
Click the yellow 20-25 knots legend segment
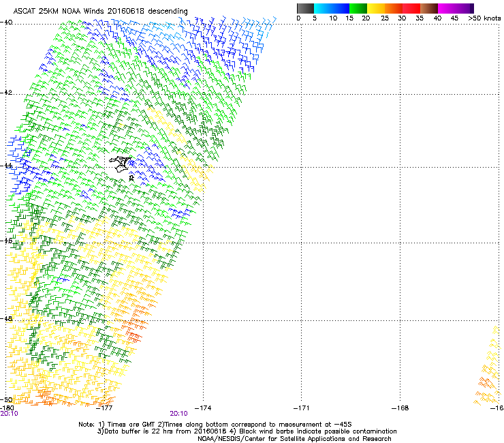coord(376,8)
